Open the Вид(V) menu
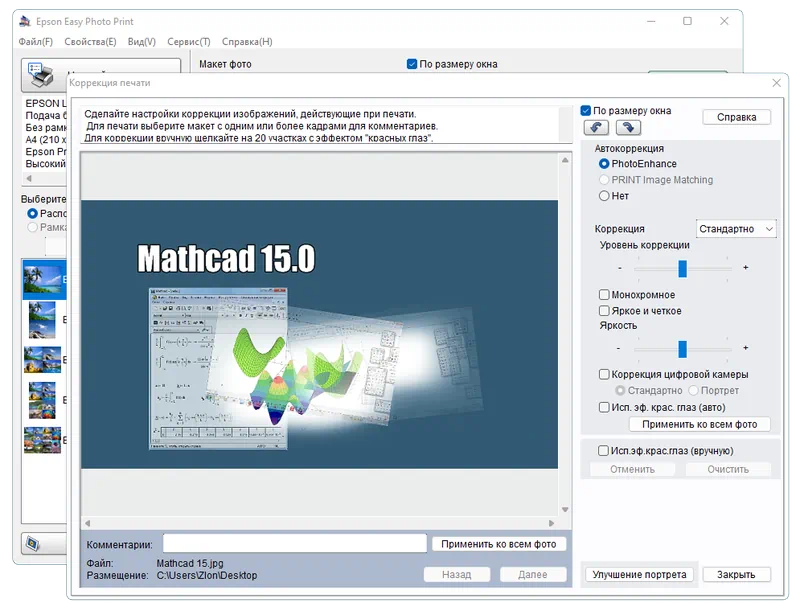This screenshot has height=611, width=800. (x=142, y=42)
